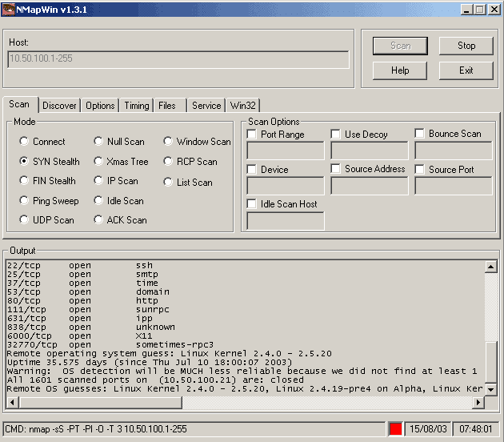Select the Scan tab
The image size is (504, 442).
19,104
